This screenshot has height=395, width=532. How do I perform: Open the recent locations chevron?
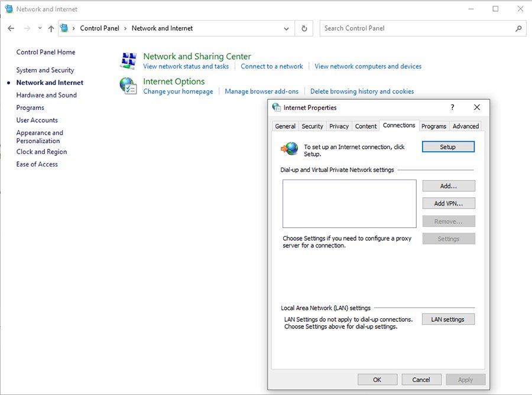point(39,28)
